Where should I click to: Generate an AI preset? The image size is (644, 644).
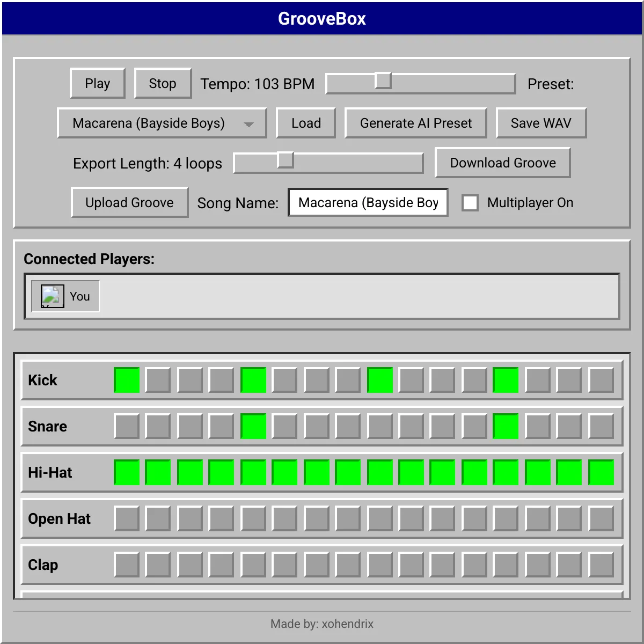[x=415, y=123]
